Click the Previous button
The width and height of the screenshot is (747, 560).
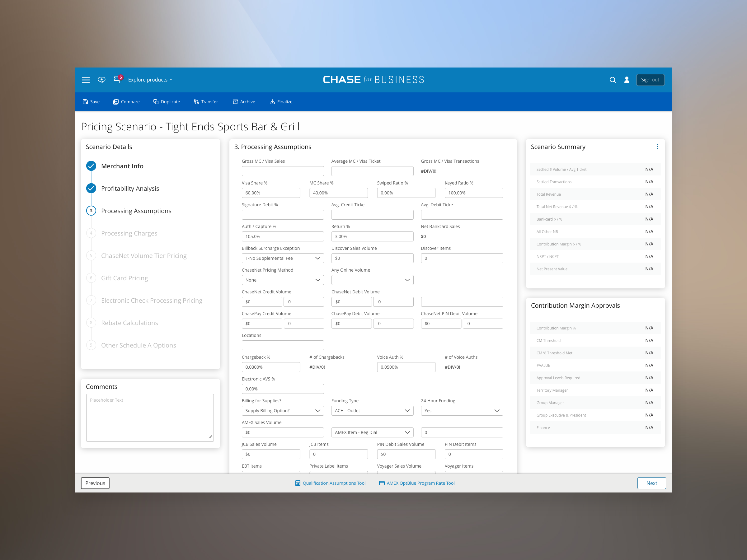click(95, 483)
